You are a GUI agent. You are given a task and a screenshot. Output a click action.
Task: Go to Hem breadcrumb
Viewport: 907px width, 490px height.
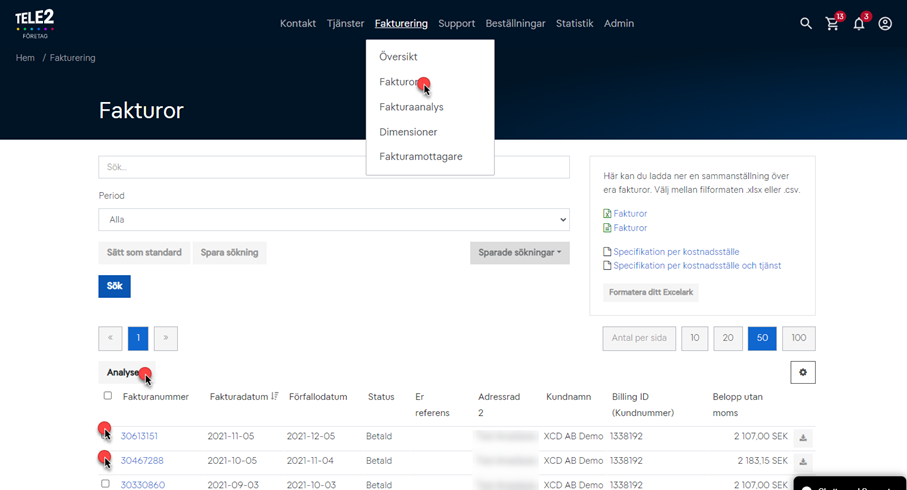coord(25,58)
